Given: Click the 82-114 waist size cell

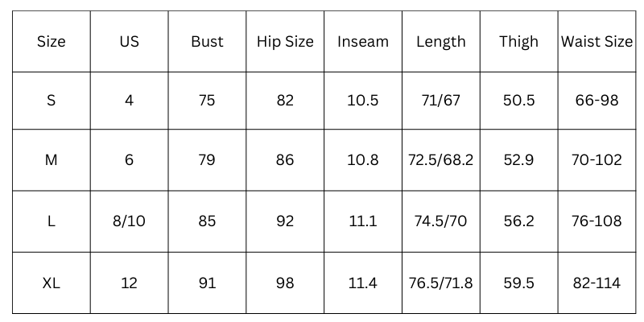Looking at the screenshot, I should (x=597, y=283).
